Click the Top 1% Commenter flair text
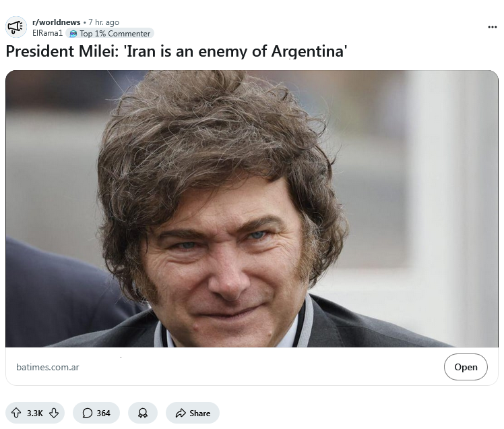Image resolution: width=504 pixels, height=429 pixels. tap(115, 34)
